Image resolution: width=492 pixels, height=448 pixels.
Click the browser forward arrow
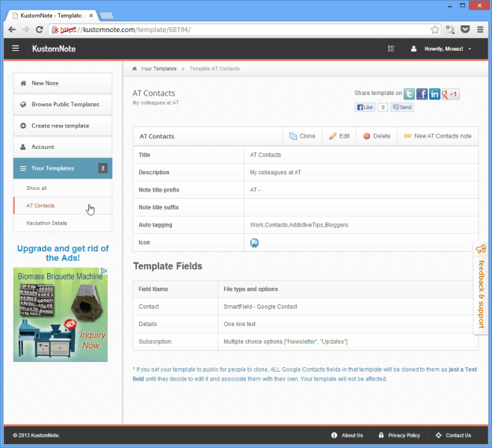25,29
